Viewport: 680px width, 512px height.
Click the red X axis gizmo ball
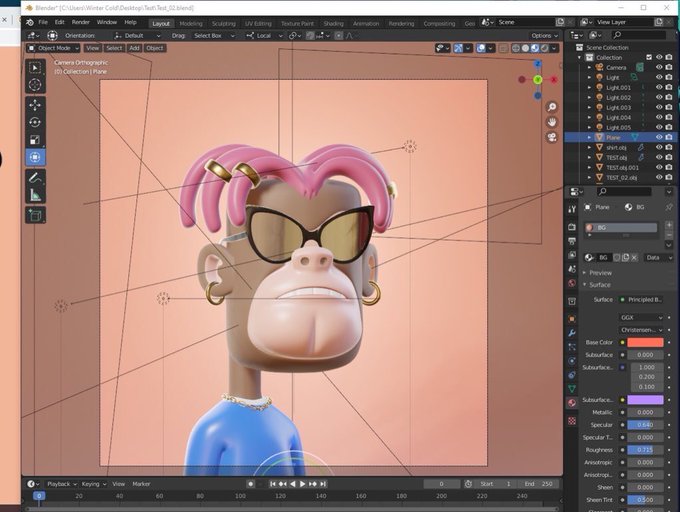pyautogui.click(x=554, y=80)
